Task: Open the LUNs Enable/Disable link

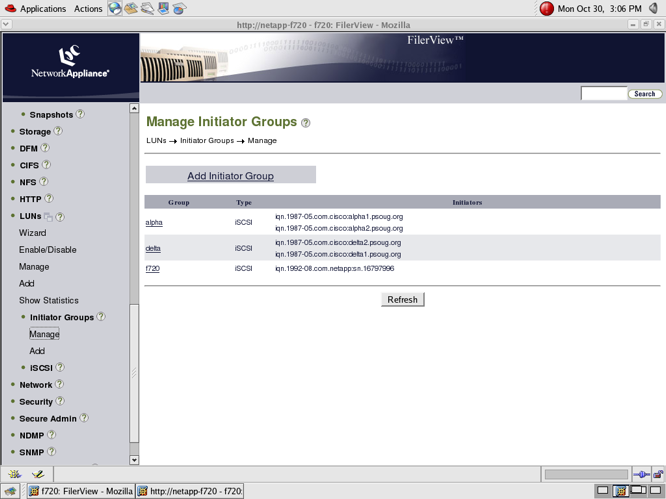Action: click(48, 250)
